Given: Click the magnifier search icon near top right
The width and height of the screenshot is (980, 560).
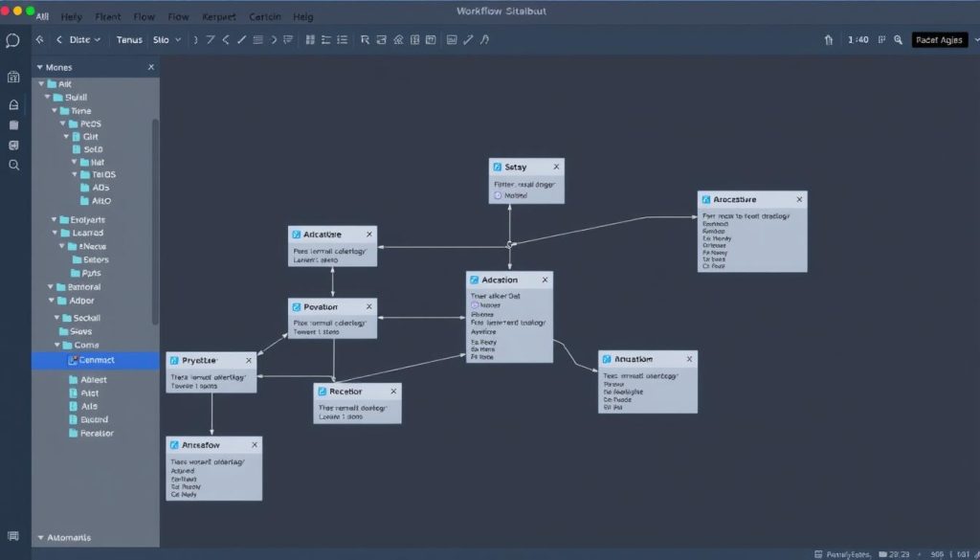Looking at the screenshot, I should [898, 40].
